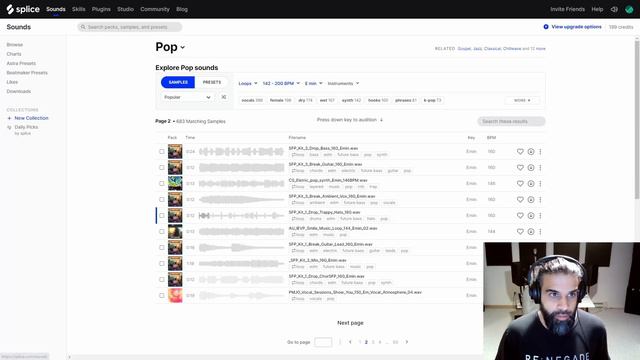
Task: Filter by the vocals tag
Action: (x=252, y=100)
